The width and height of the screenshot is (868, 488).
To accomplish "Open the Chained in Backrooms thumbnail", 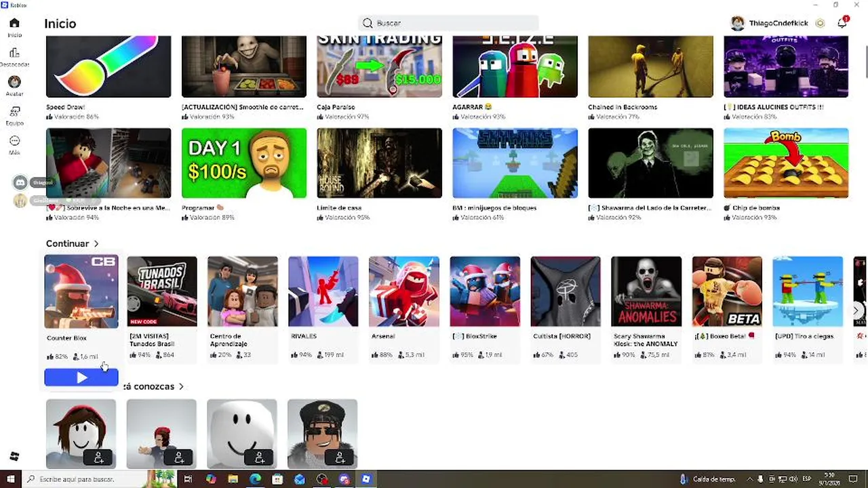I will [651, 66].
